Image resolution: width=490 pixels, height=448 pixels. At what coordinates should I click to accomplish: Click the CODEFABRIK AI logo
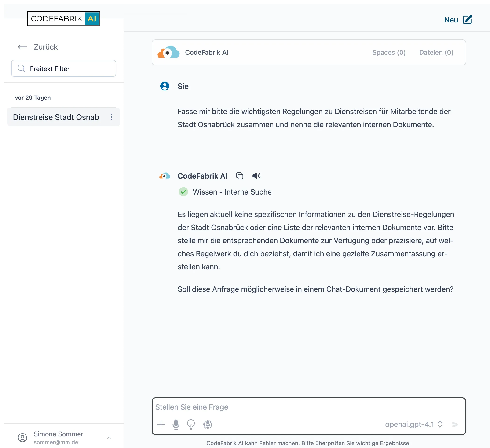63,19
